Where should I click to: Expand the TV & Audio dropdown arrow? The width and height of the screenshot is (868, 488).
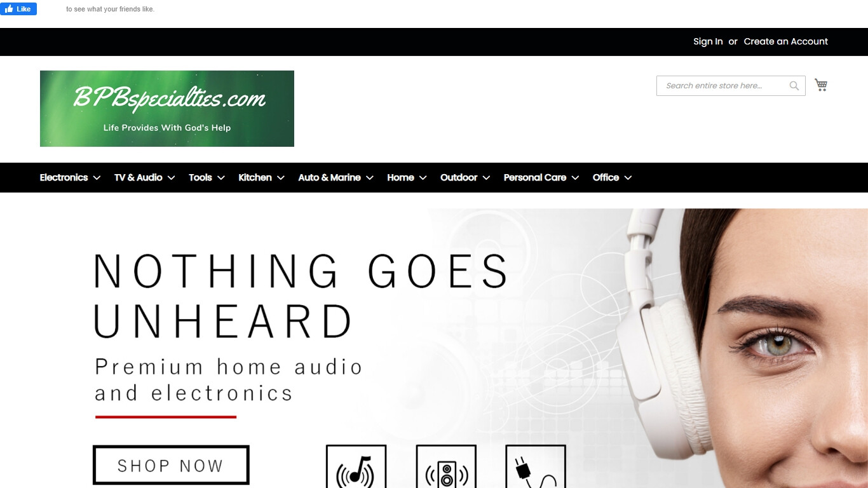click(171, 178)
